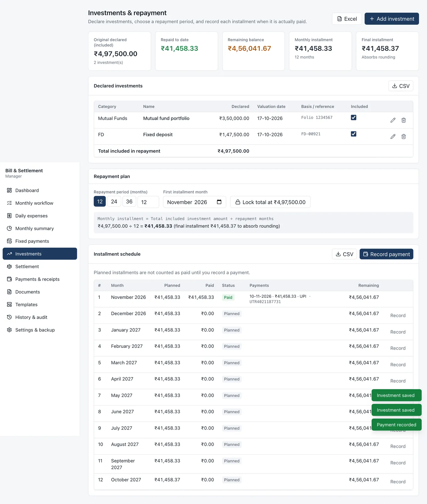
Task: Uncheck Included for Mutual fund portfolio
Action: tap(353, 117)
